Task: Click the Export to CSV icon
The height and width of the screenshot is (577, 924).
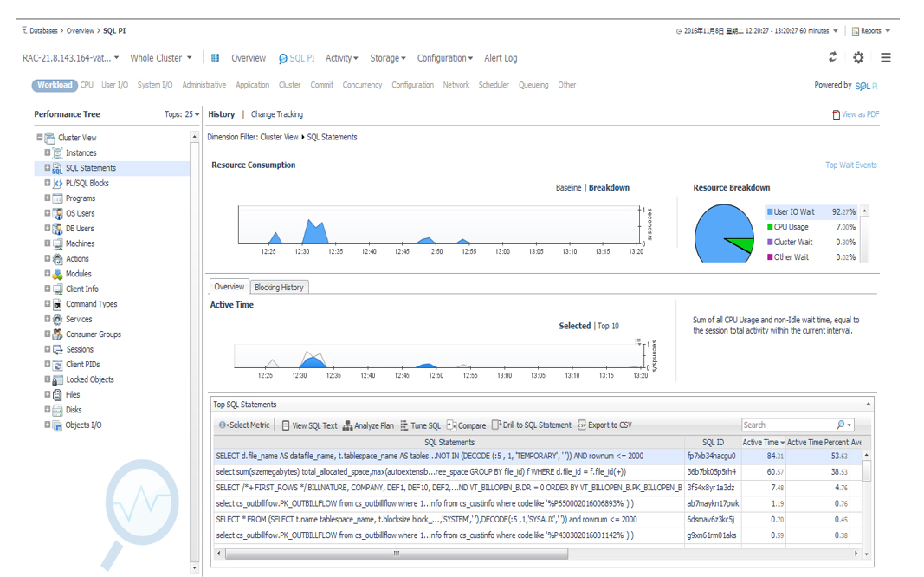Action: pos(582,425)
